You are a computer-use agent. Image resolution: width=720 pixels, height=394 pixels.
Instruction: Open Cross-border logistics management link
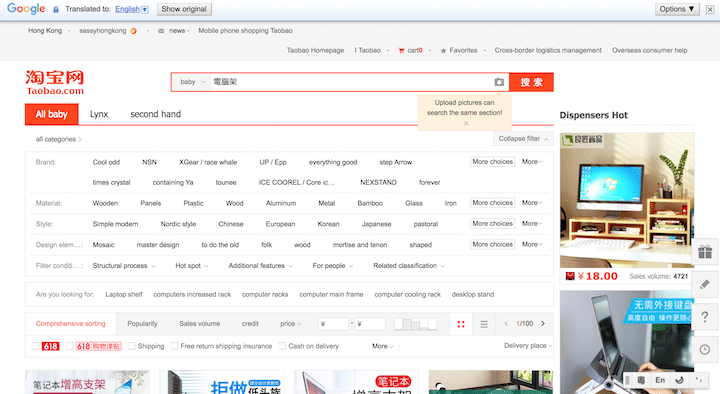(x=548, y=51)
